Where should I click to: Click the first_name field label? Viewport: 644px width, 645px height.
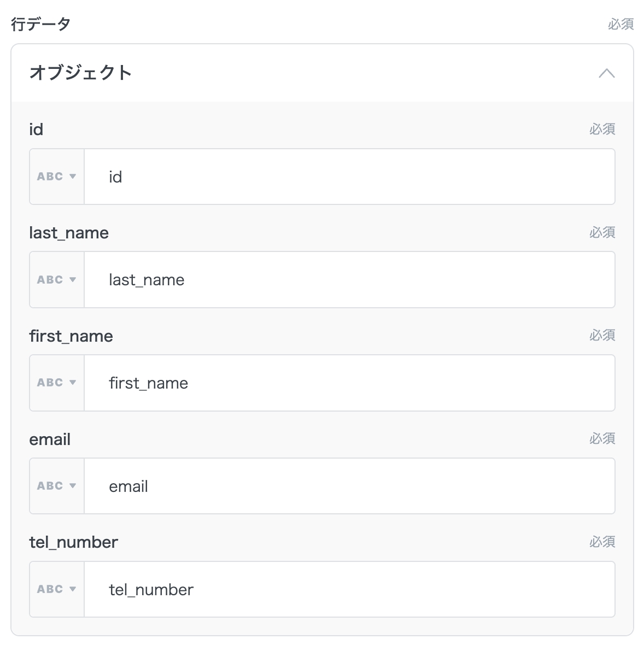pos(71,336)
